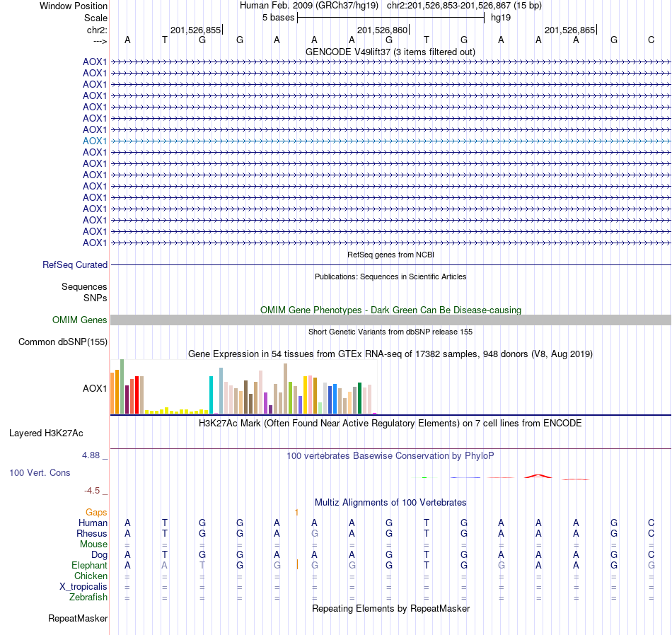Open Short Genetic Variants from dbSNP release 155
Image resolution: width=672 pixels, height=635 pixels.
pos(390,332)
